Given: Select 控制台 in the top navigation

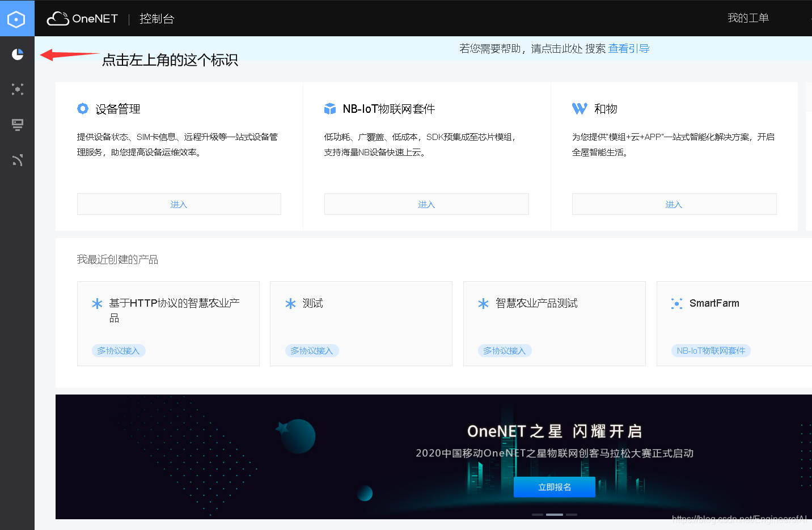Looking at the screenshot, I should click(157, 18).
